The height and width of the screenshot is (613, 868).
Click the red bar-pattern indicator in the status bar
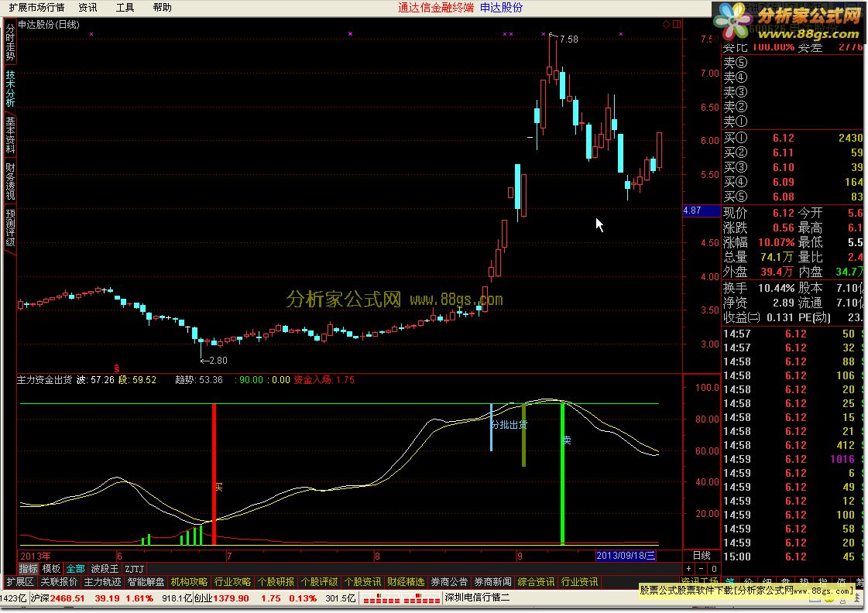(401, 598)
